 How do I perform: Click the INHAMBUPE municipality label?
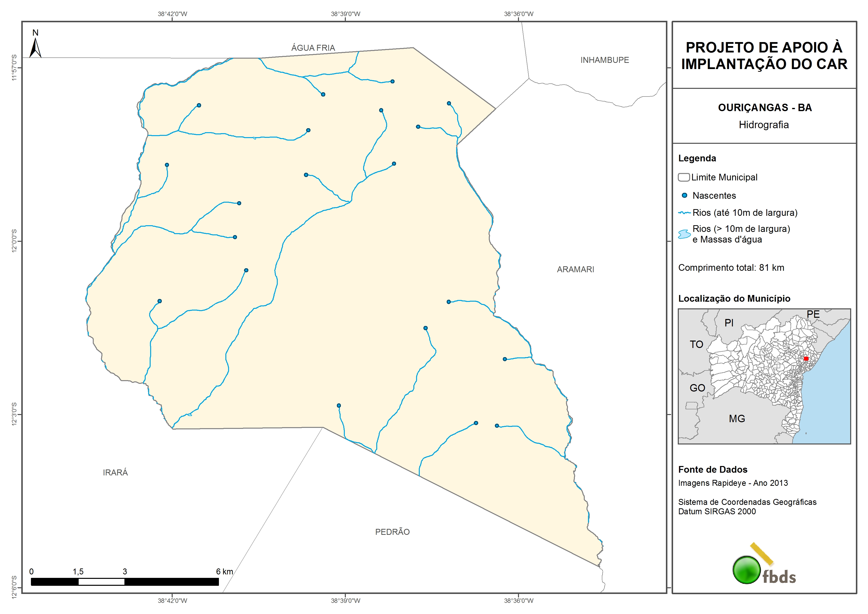[605, 60]
